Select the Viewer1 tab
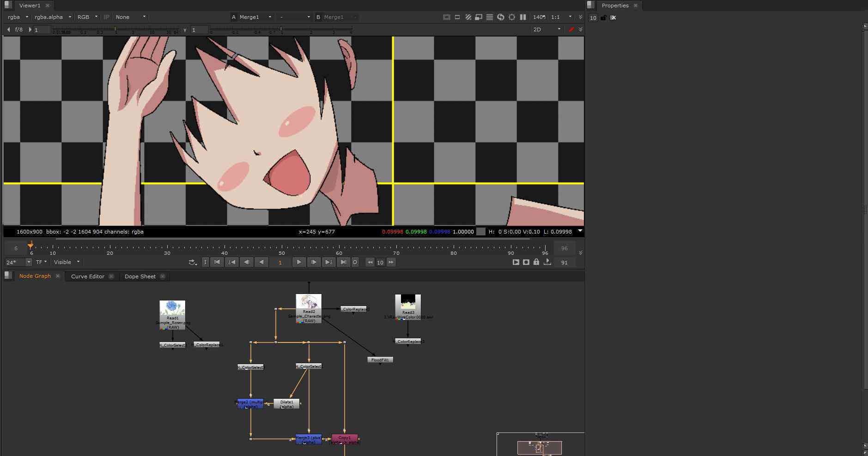 (30, 6)
